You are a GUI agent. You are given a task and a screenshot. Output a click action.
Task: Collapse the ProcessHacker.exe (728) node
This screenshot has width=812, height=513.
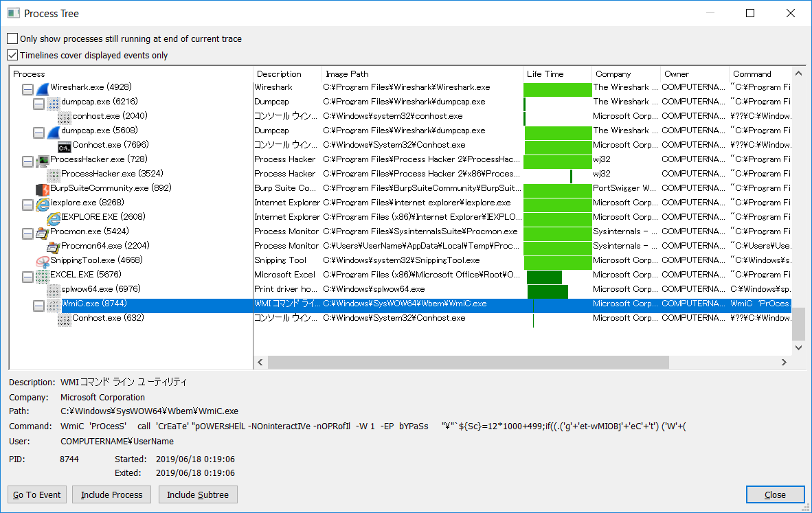coord(28,162)
